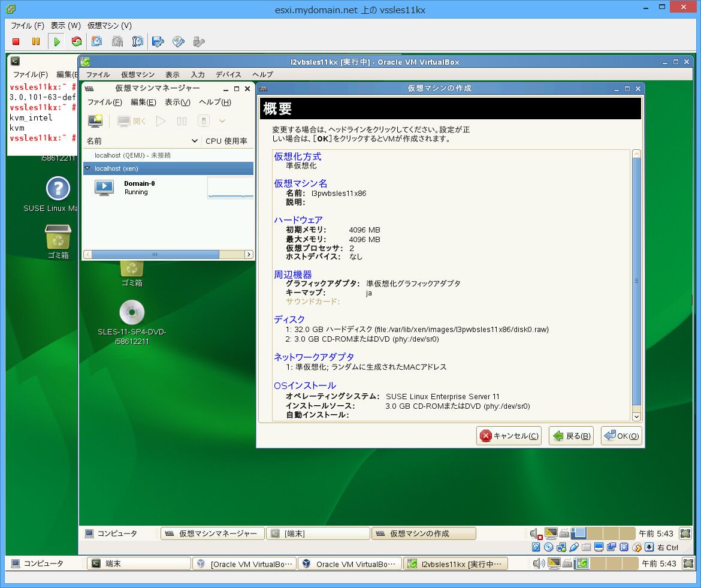Click the orange suspend icon in vSphere toolbar
This screenshot has width=701, height=588.
[x=36, y=41]
